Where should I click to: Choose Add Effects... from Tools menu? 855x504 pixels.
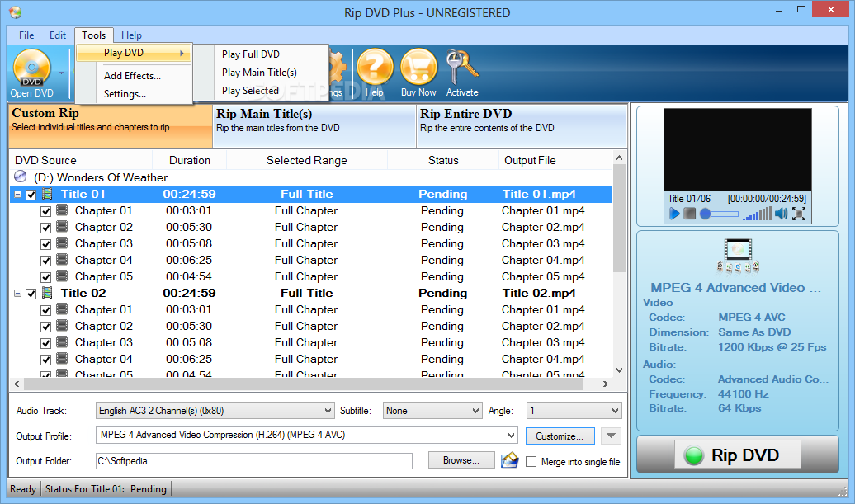(x=133, y=76)
